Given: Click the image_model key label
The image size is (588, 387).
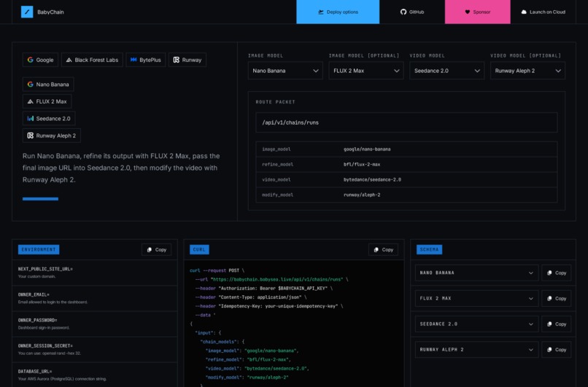Looking at the screenshot, I should pyautogui.click(x=276, y=149).
